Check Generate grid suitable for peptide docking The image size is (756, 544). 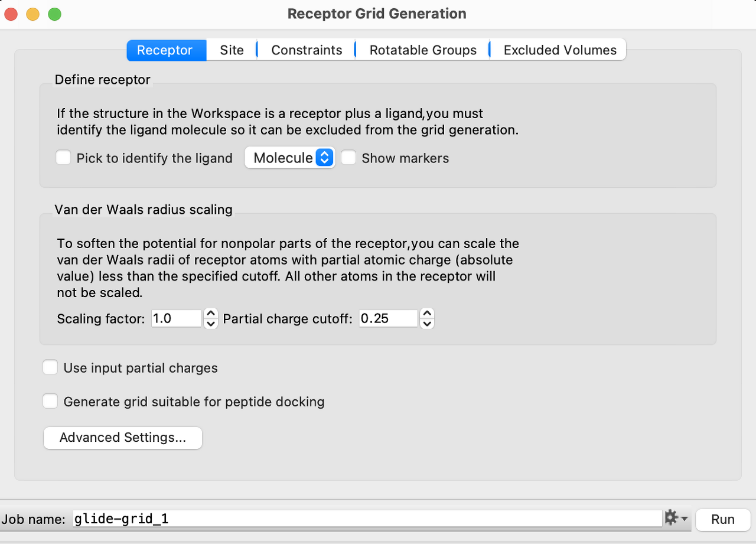(50, 401)
